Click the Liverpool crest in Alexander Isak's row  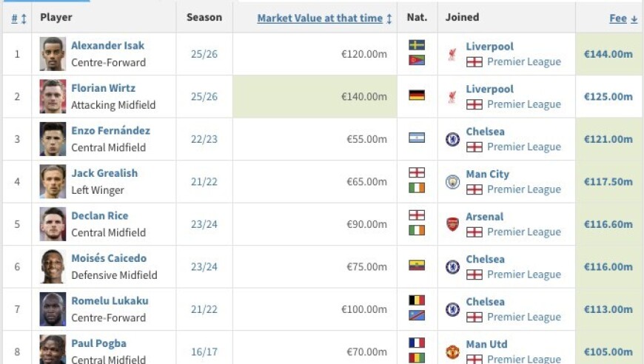452,54
